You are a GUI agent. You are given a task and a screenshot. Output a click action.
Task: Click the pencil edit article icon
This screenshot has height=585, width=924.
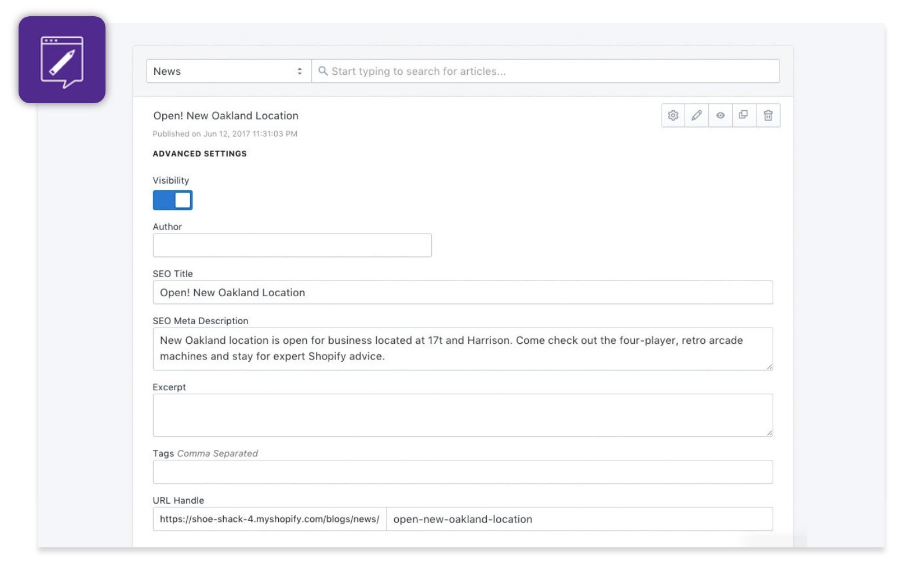[697, 115]
